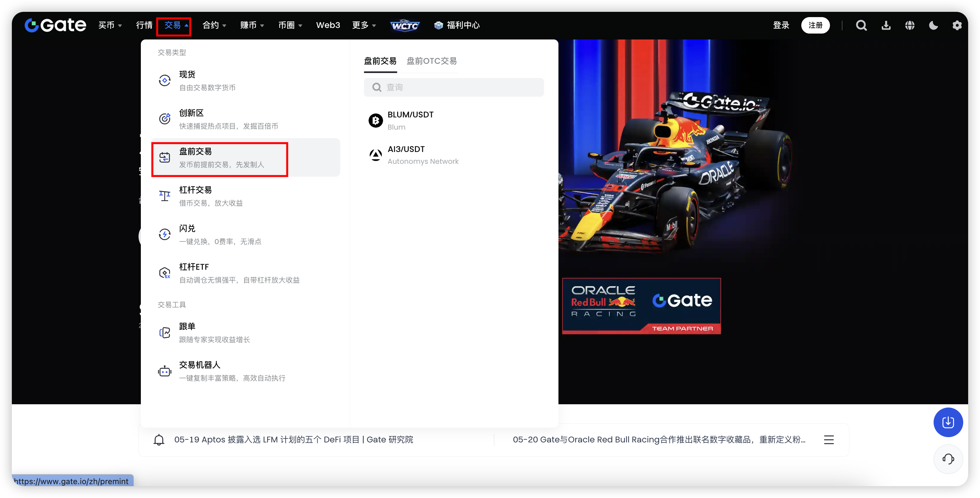Click the search magnifier icon in header
Image resolution: width=980 pixels, height=498 pixels.
(861, 25)
